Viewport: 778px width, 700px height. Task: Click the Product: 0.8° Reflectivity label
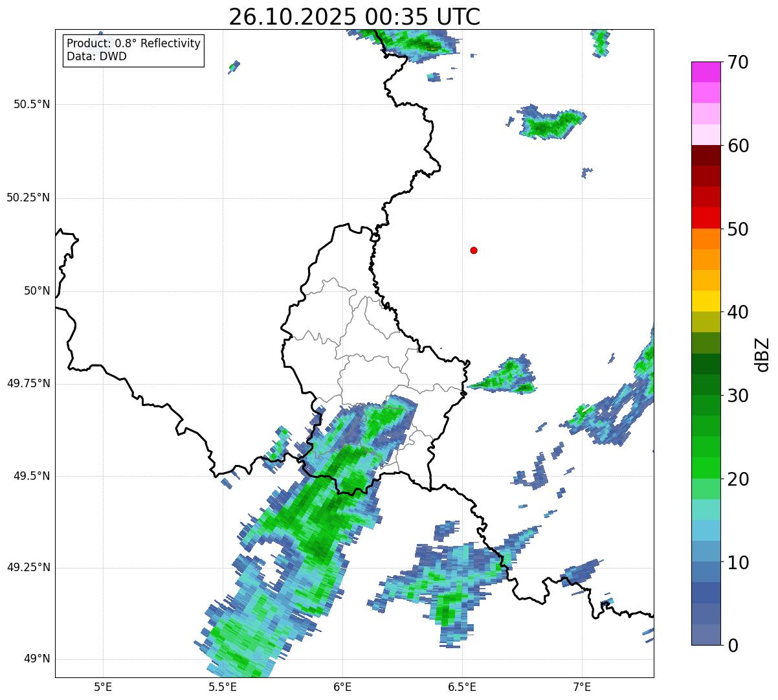pos(133,43)
